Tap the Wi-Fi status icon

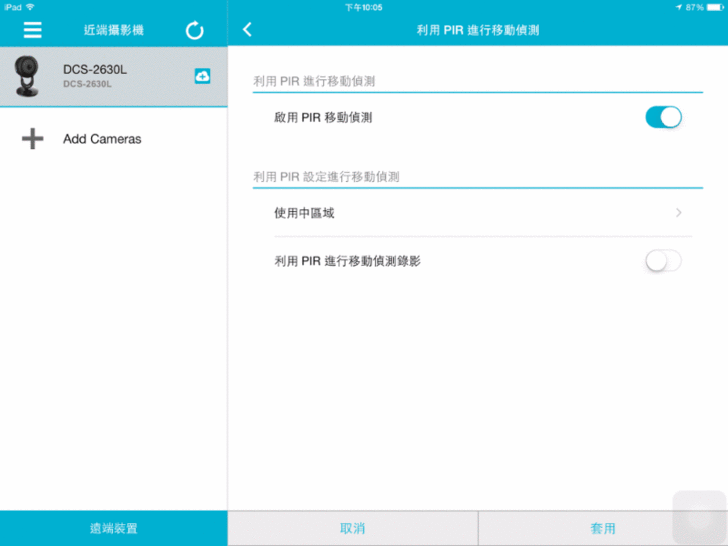[x=30, y=7]
